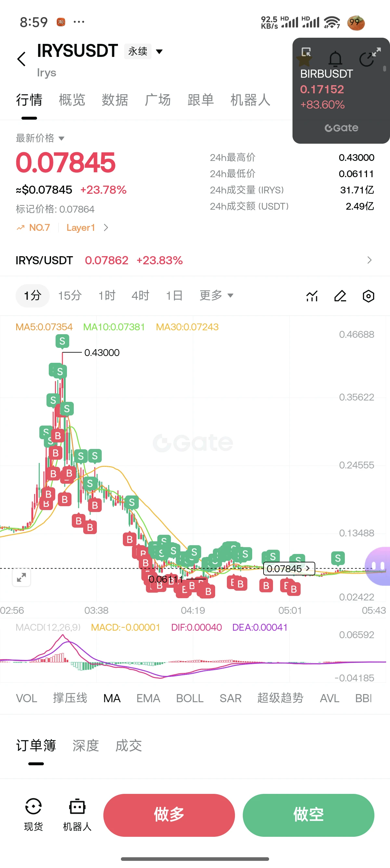Toggle the MA indicator
Image resolution: width=390 pixels, height=868 pixels.
pyautogui.click(x=112, y=698)
